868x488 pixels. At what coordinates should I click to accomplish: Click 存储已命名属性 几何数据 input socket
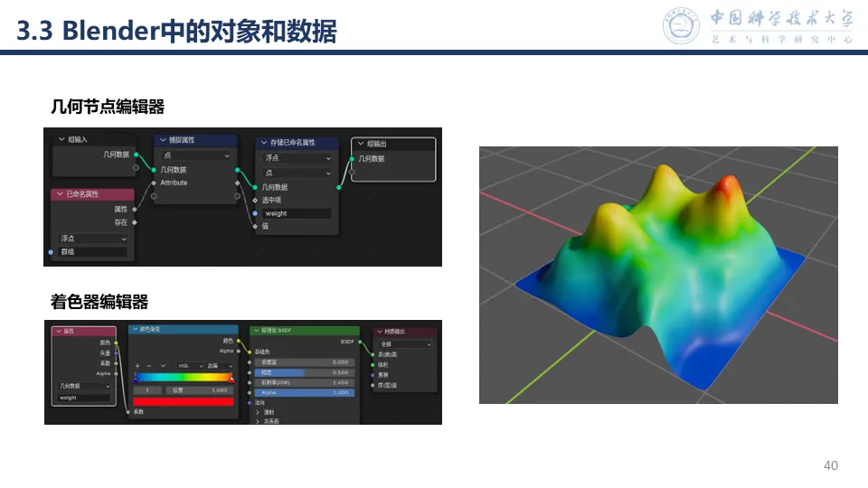click(255, 188)
